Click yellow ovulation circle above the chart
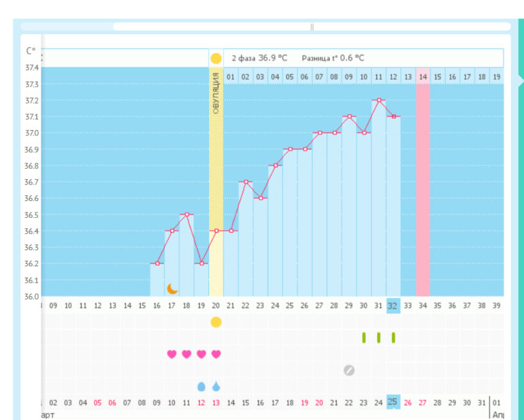 [216, 59]
